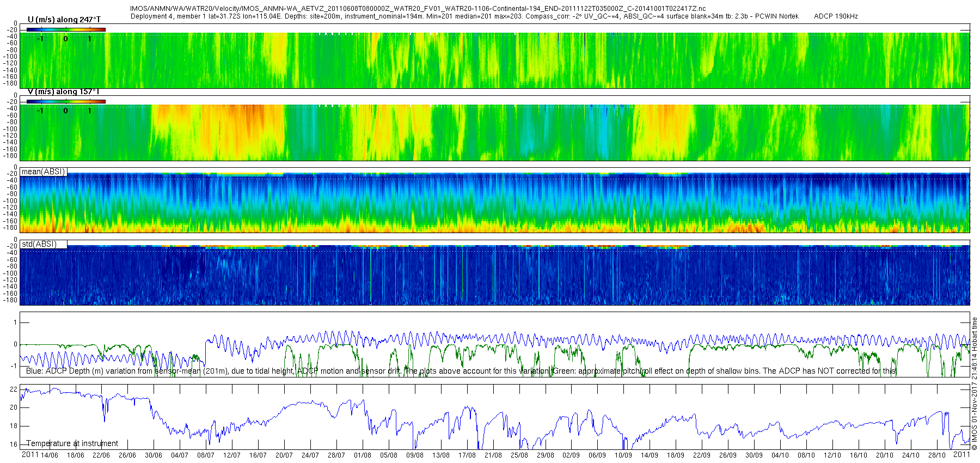Click the '10/09' date tick label
The width and height of the screenshot is (980, 463).
623,455
